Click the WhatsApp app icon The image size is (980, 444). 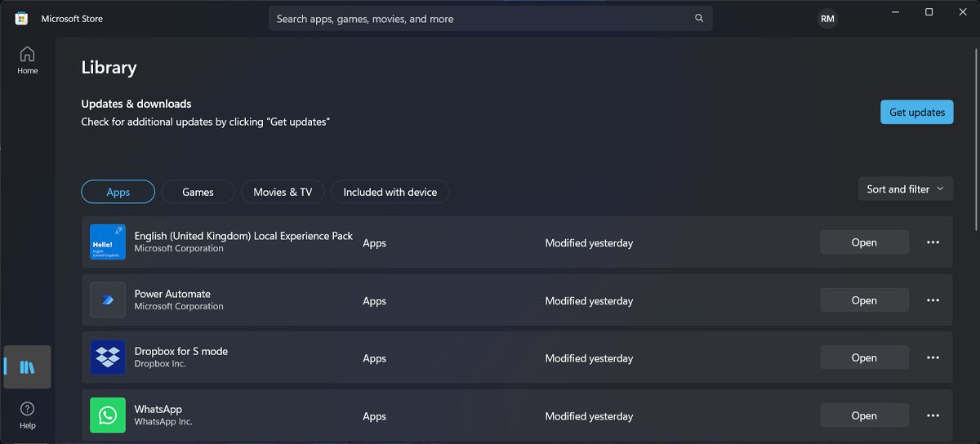point(108,415)
